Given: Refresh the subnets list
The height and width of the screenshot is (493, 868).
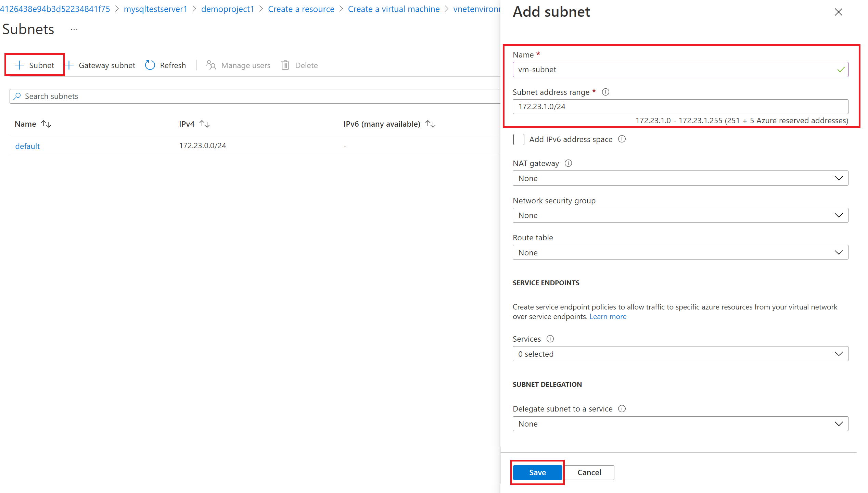Looking at the screenshot, I should 165,65.
